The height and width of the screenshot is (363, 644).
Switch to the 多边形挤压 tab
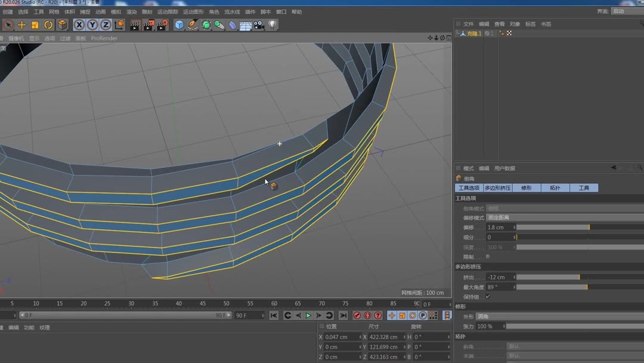click(497, 188)
